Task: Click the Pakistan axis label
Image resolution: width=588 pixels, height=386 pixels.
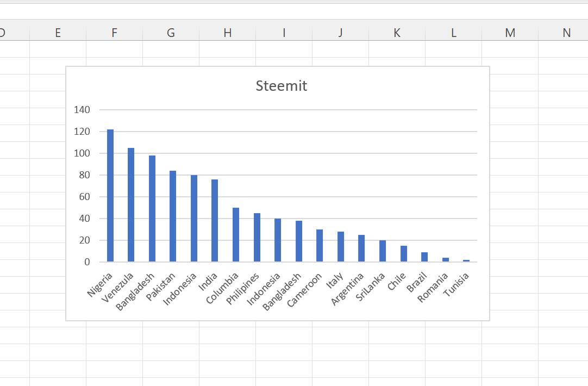Action: [x=160, y=287]
